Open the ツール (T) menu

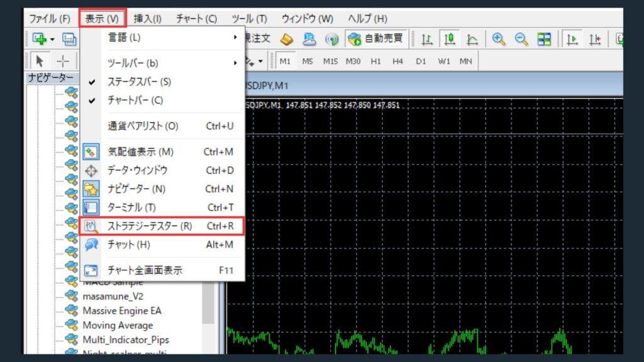249,18
